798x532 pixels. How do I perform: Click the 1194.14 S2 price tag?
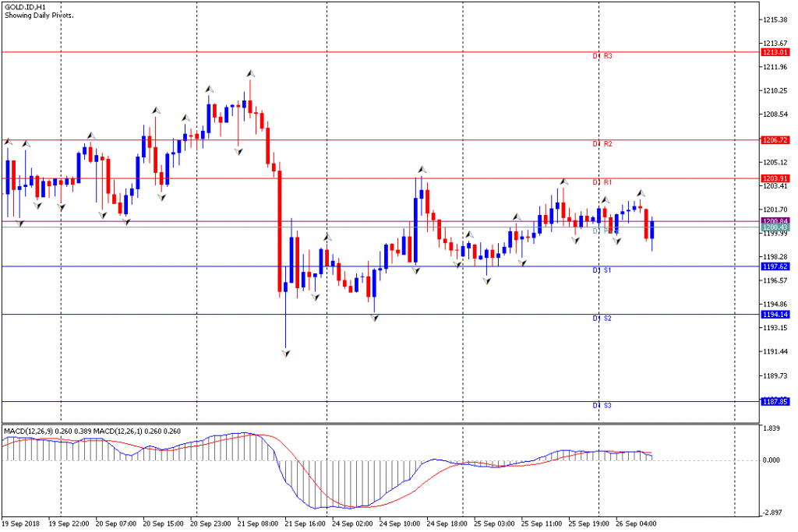point(775,315)
